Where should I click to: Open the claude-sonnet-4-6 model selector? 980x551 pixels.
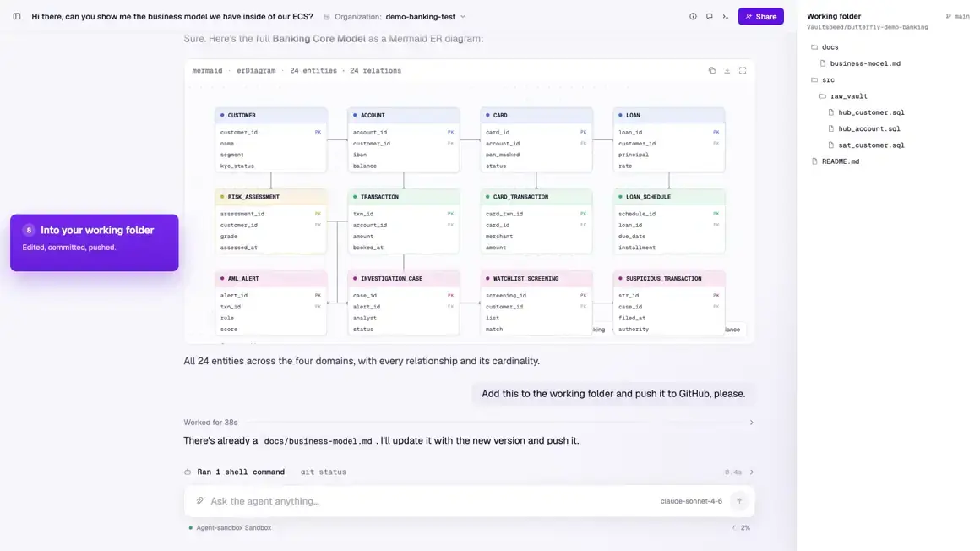(x=691, y=501)
